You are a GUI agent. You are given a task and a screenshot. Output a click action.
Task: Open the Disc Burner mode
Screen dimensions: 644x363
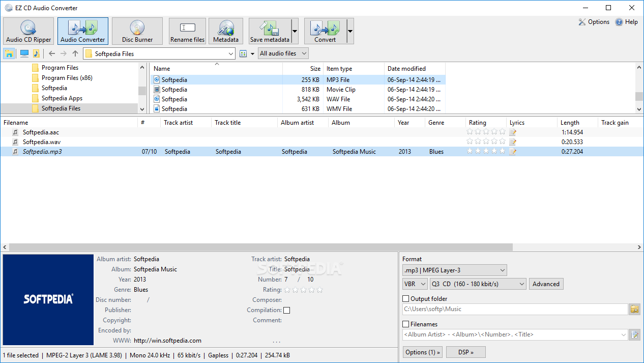coord(137,31)
